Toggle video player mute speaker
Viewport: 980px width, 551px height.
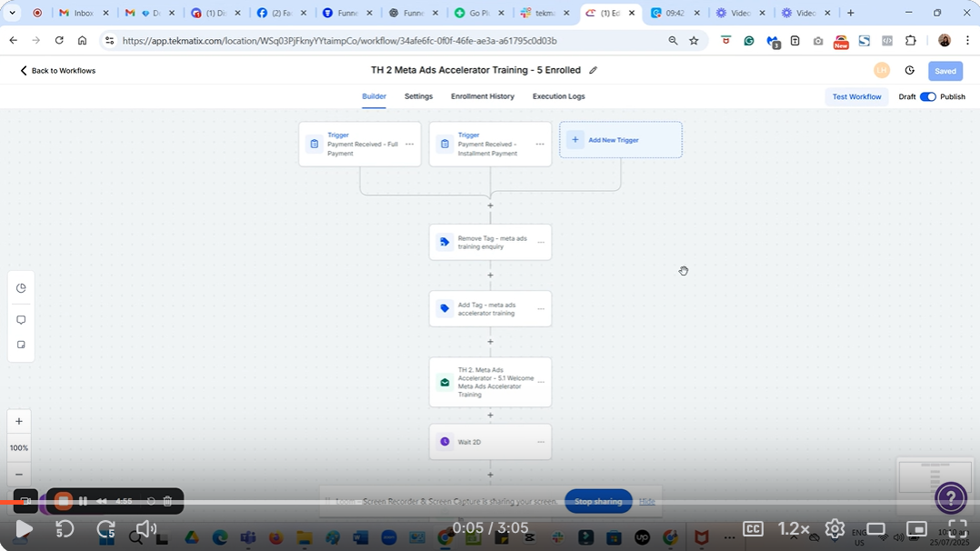(x=146, y=529)
